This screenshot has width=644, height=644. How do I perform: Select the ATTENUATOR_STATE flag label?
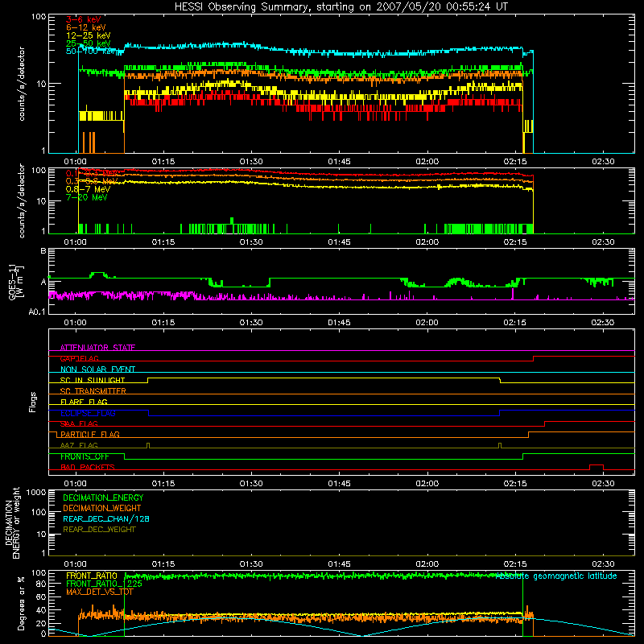point(97,348)
